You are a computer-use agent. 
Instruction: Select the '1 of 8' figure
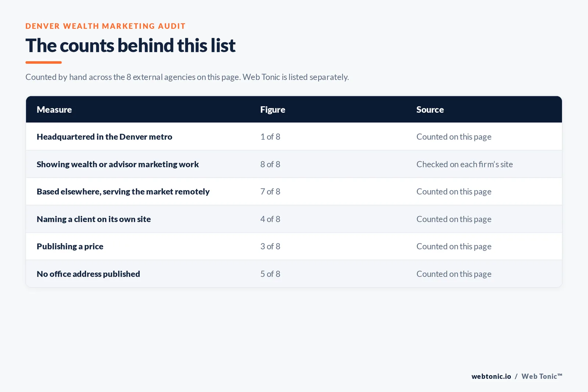[270, 137]
